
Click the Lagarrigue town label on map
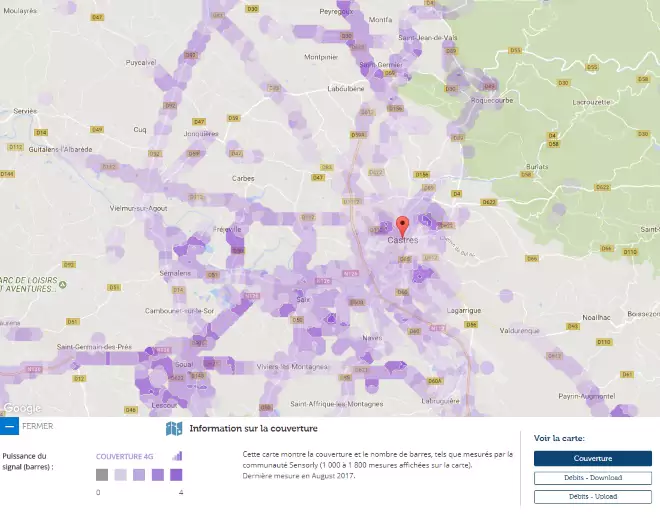pos(463,310)
